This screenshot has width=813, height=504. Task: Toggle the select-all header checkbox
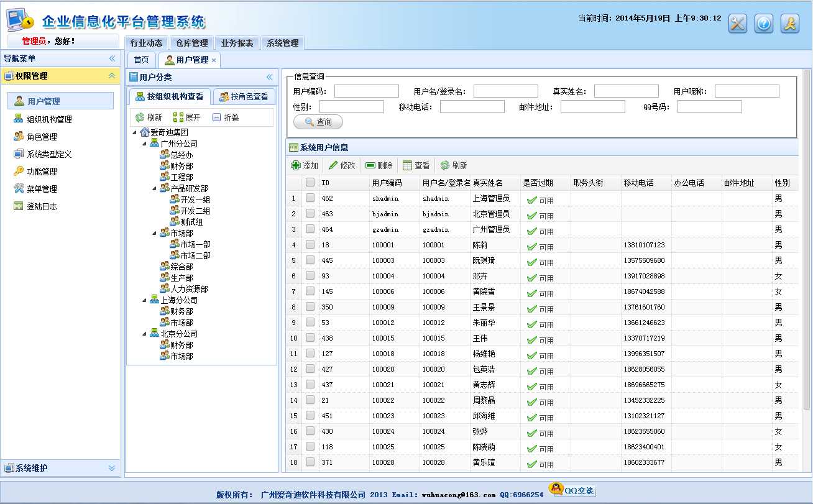pyautogui.click(x=310, y=183)
